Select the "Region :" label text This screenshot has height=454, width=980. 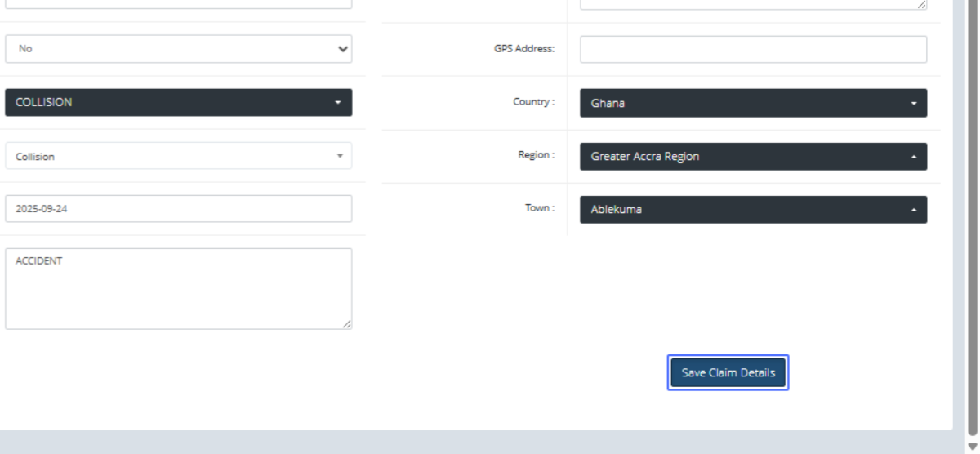point(536,155)
